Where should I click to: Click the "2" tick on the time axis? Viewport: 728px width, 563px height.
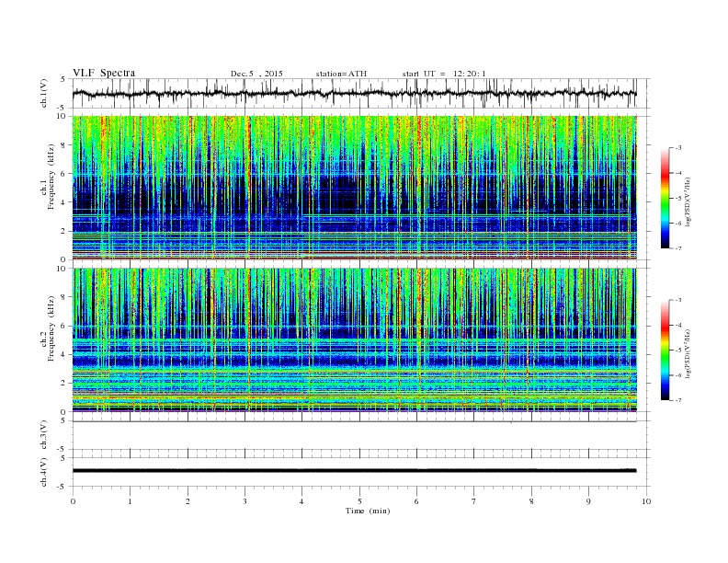[x=188, y=501]
